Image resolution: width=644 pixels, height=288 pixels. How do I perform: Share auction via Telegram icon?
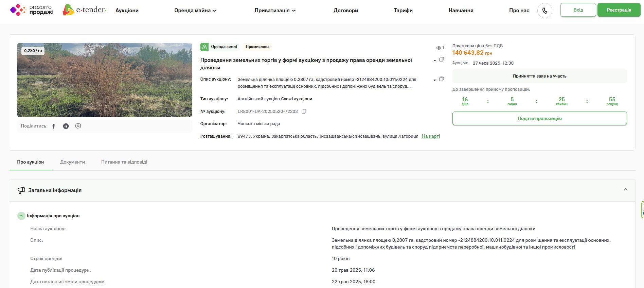[x=66, y=126]
